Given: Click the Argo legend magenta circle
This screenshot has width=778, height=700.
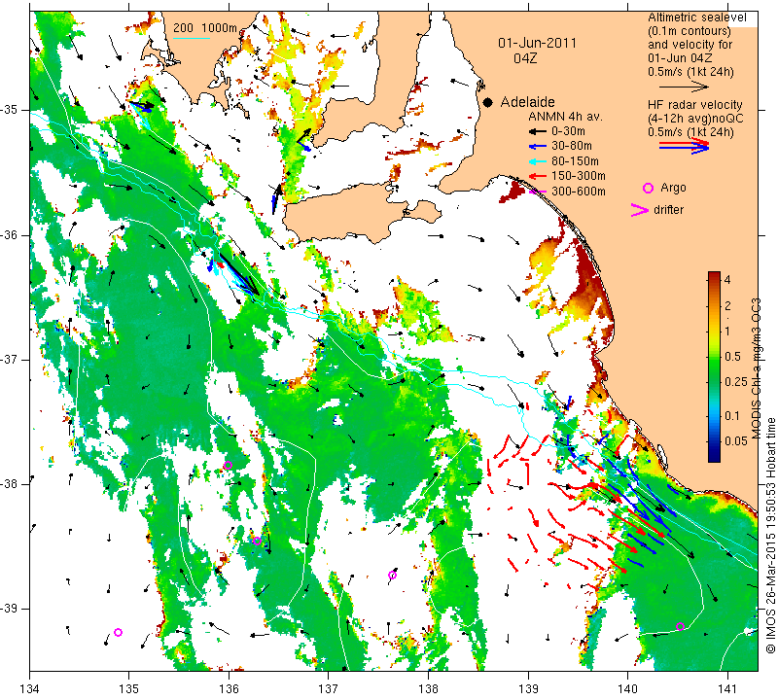Looking at the screenshot, I should (648, 188).
